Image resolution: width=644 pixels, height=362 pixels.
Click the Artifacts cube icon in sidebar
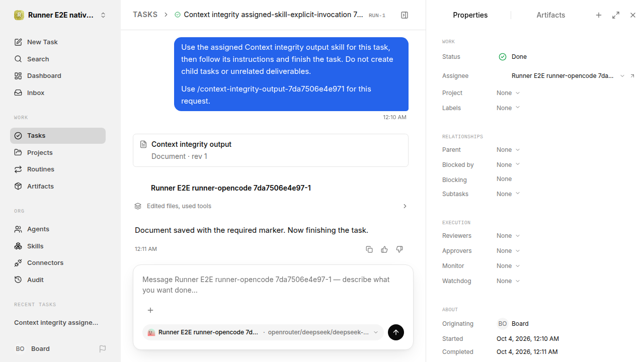tap(18, 186)
